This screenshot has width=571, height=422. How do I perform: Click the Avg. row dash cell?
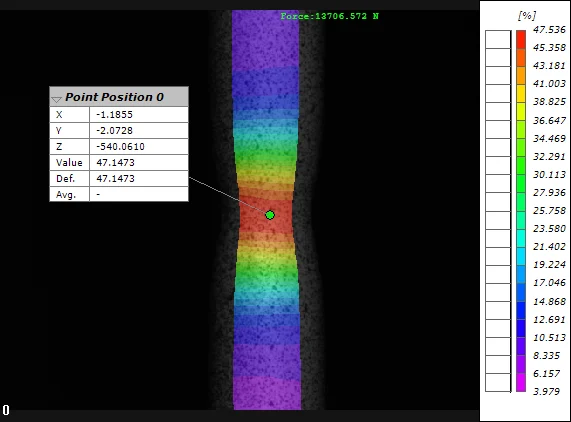coord(139,194)
